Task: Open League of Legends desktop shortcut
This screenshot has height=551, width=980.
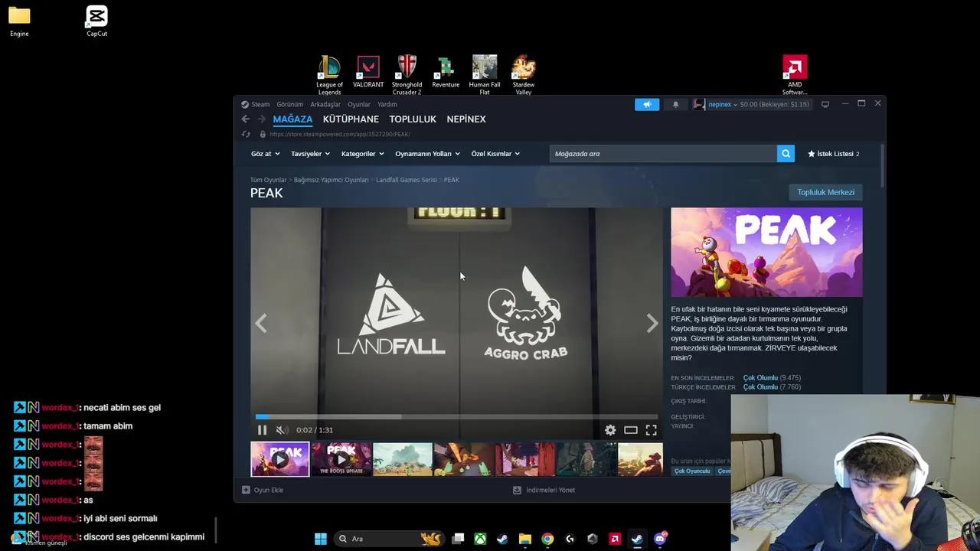Action: point(329,75)
